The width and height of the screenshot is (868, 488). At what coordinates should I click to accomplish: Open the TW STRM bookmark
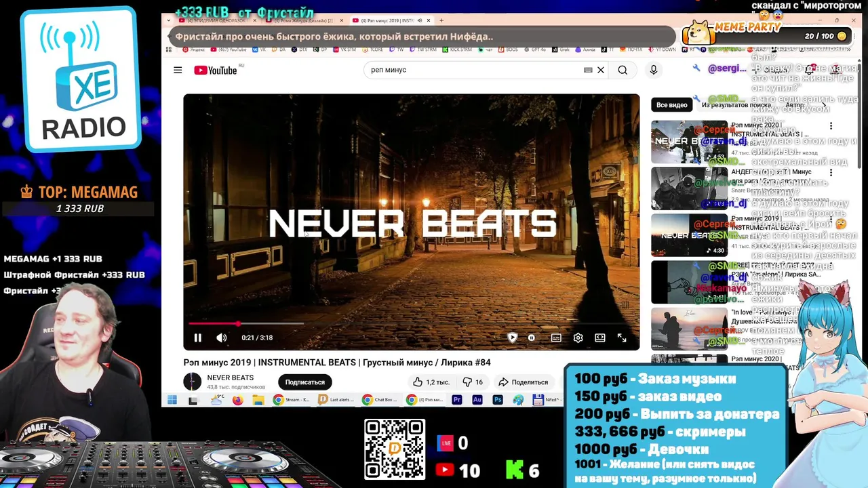[424, 49]
